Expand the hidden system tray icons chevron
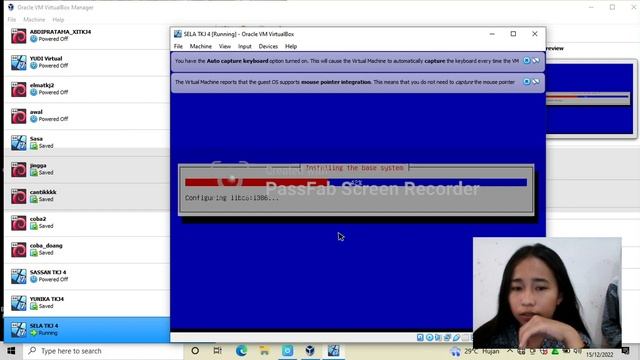The width and height of the screenshot is (640, 360). point(510,351)
